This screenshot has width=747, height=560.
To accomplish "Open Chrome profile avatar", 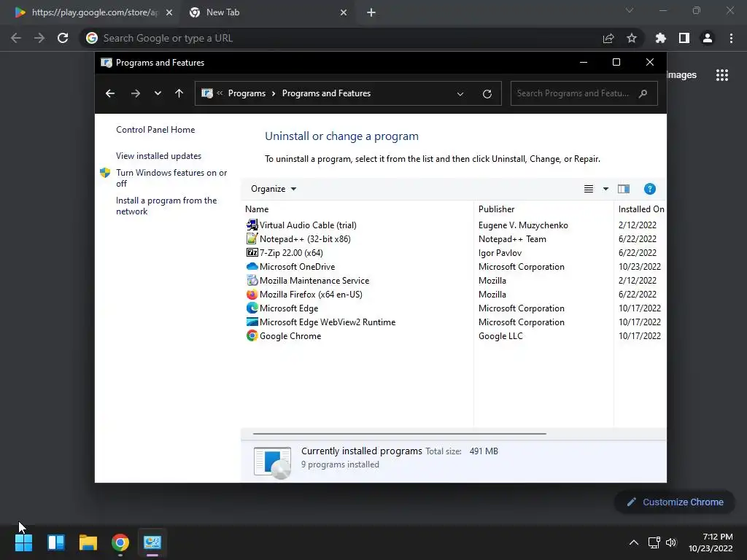I will (708, 38).
